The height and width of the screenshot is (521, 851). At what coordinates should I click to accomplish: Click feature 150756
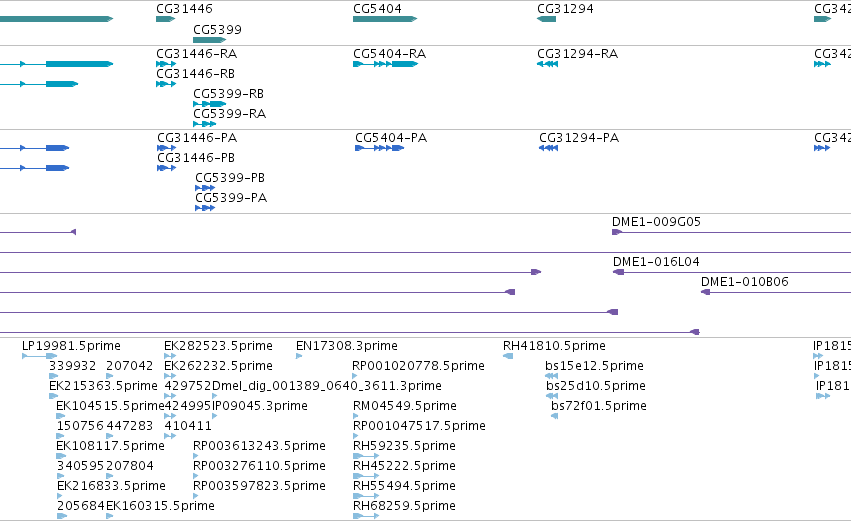pos(80,426)
